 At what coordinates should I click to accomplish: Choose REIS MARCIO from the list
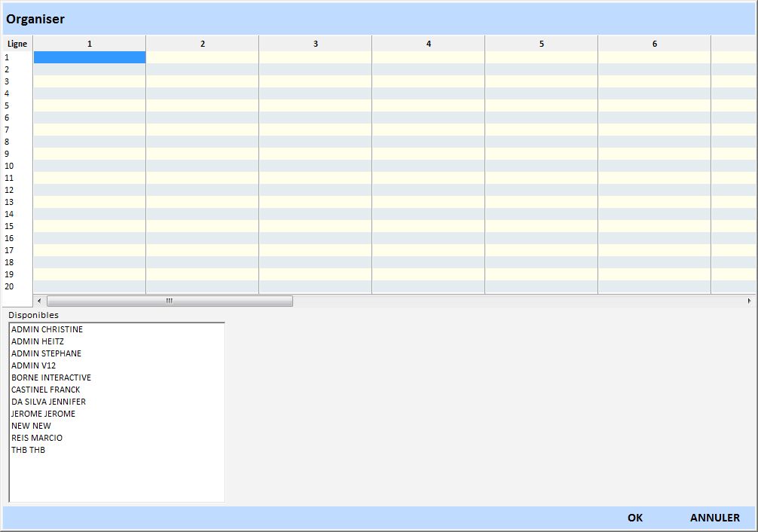click(37, 438)
